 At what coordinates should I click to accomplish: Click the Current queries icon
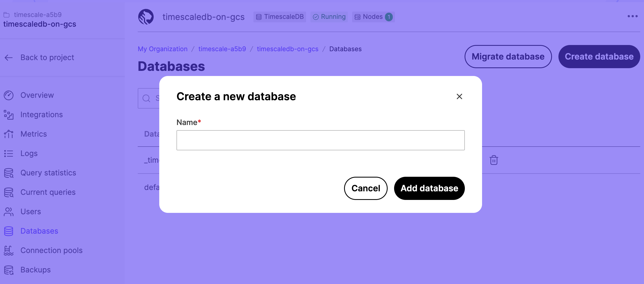pos(9,192)
